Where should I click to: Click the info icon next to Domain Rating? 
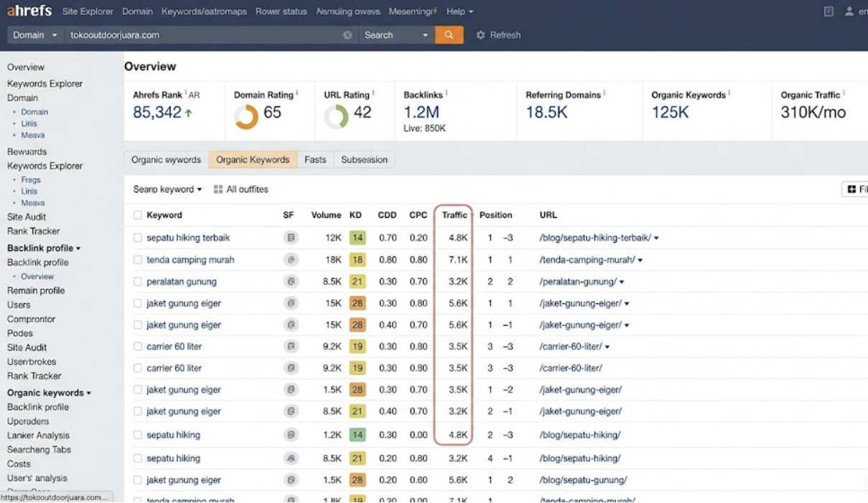[297, 93]
